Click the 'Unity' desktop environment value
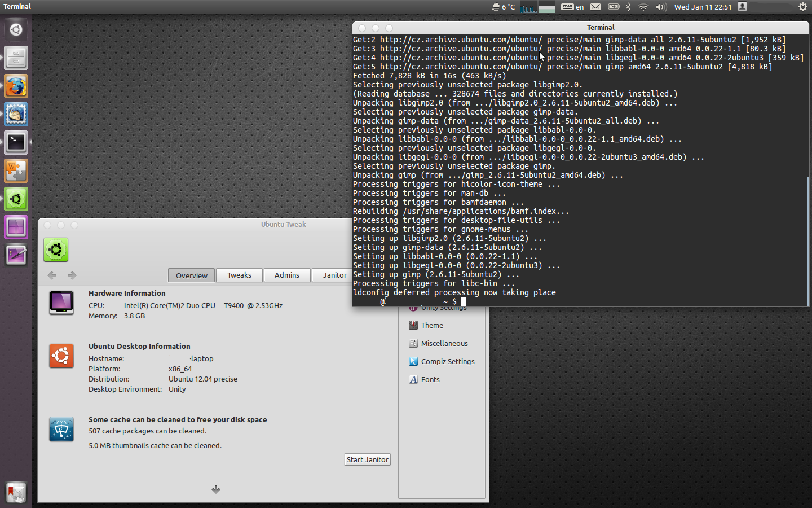Image resolution: width=812 pixels, height=508 pixels. [177, 389]
